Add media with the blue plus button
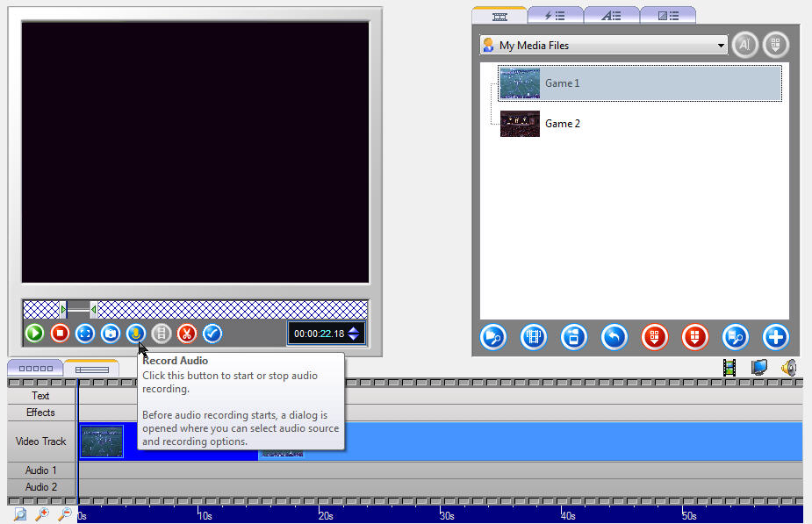812x524 pixels. point(776,337)
